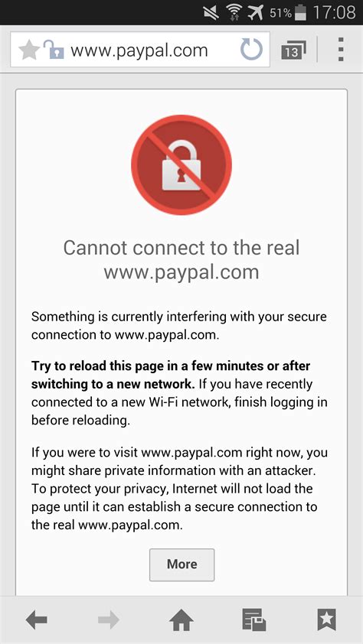
Task: Go to the home page icon
Action: tap(181, 620)
